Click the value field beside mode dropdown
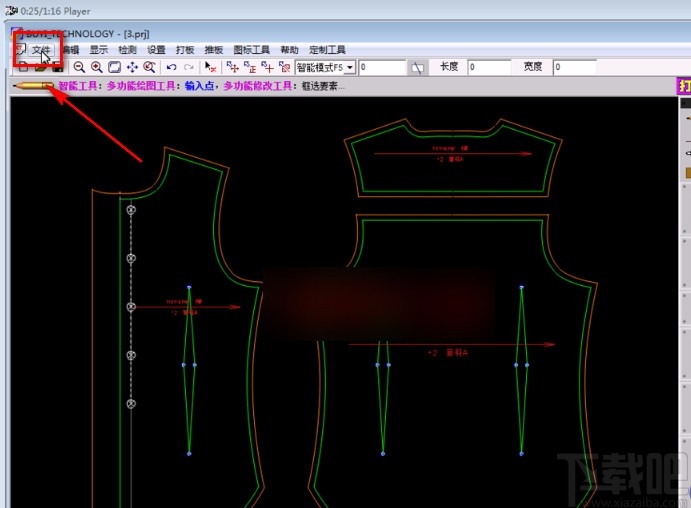This screenshot has width=691, height=508. [x=382, y=67]
